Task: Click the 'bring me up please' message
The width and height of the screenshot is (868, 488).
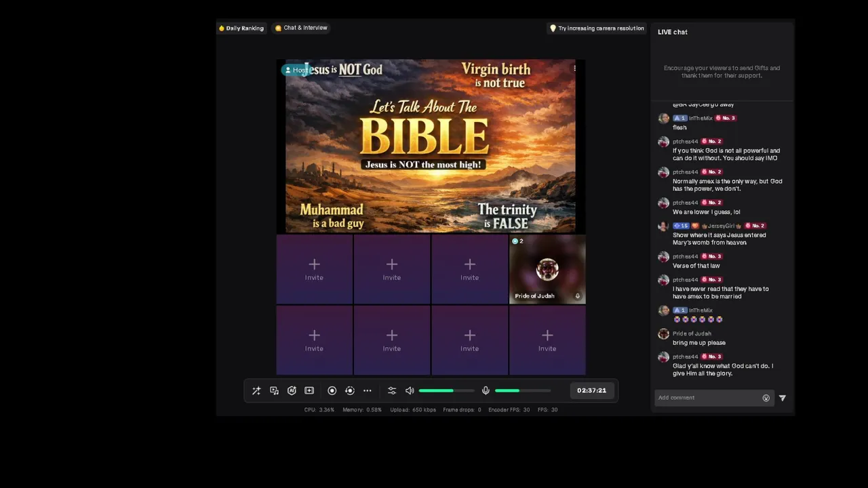Action: [x=699, y=343]
